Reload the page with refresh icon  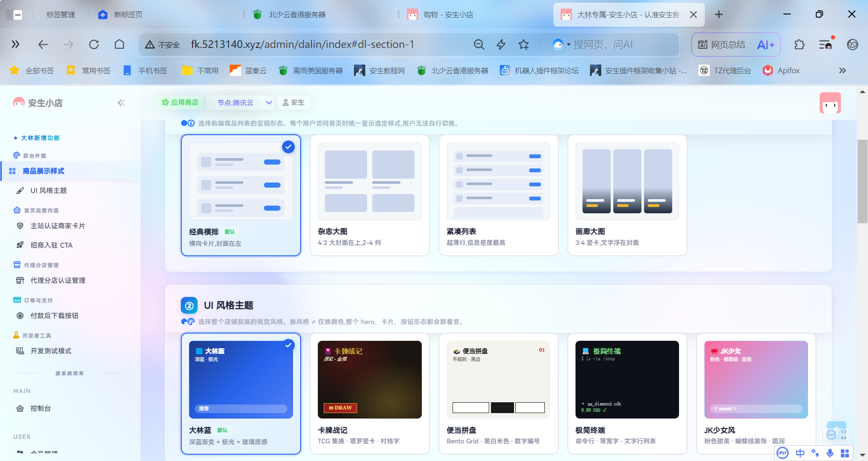94,44
